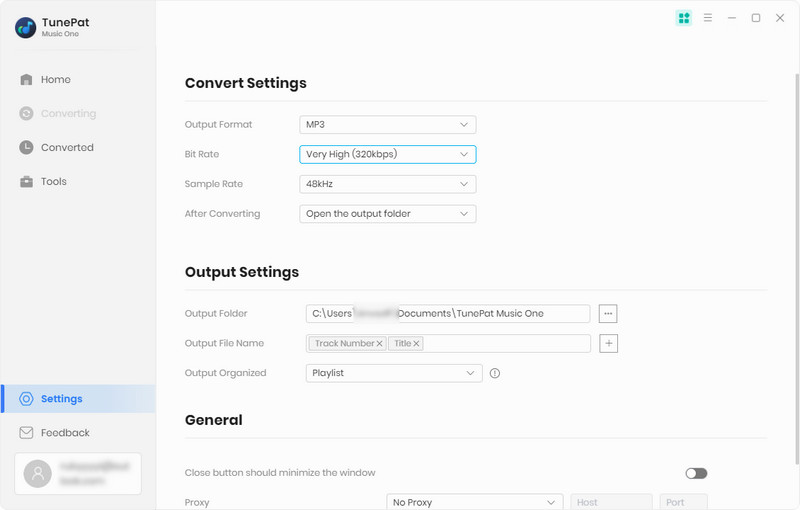Select Settings in the sidebar

tap(78, 399)
